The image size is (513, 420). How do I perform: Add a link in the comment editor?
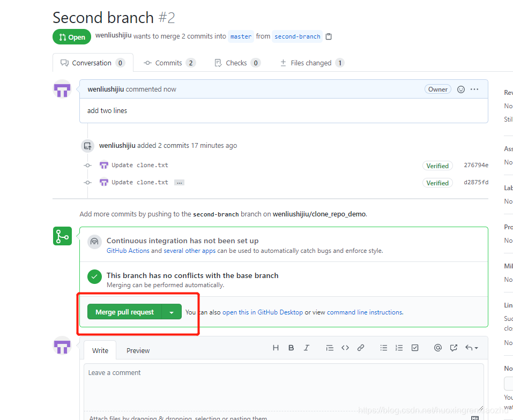[x=361, y=348]
